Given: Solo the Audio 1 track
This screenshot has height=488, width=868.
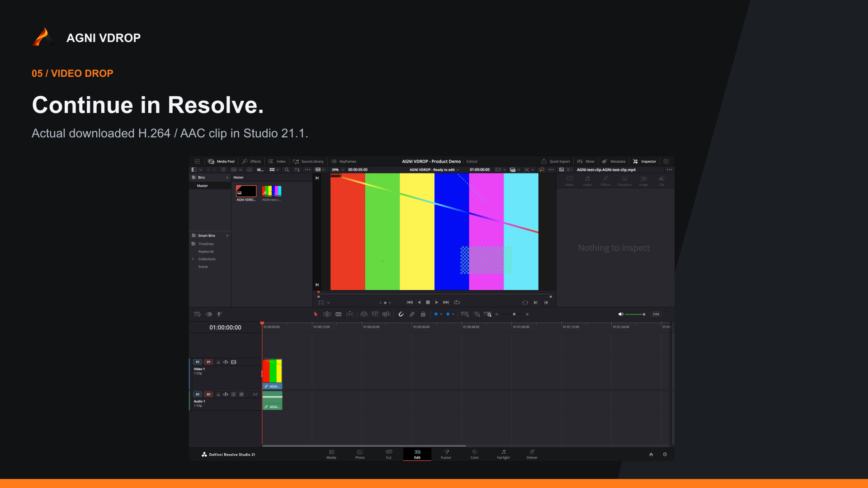Looking at the screenshot, I should 233,394.
